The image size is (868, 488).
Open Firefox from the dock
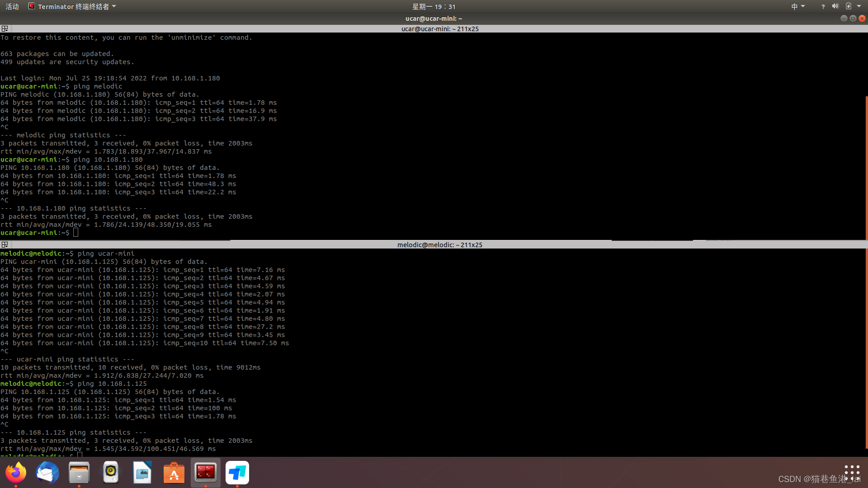pos(16,473)
